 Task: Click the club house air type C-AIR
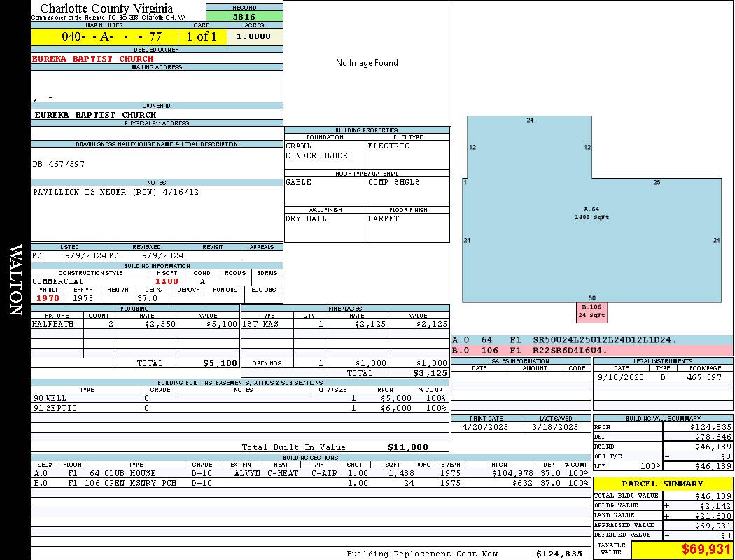point(324,473)
